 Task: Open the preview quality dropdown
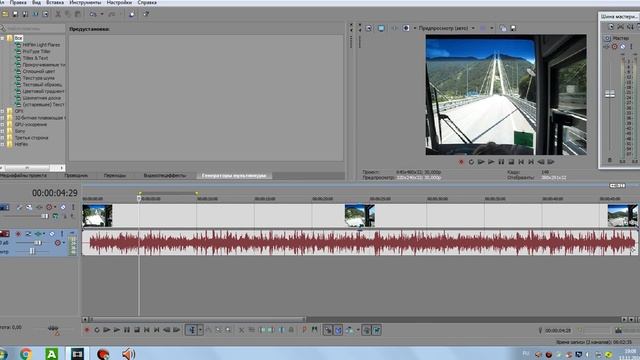(473, 28)
